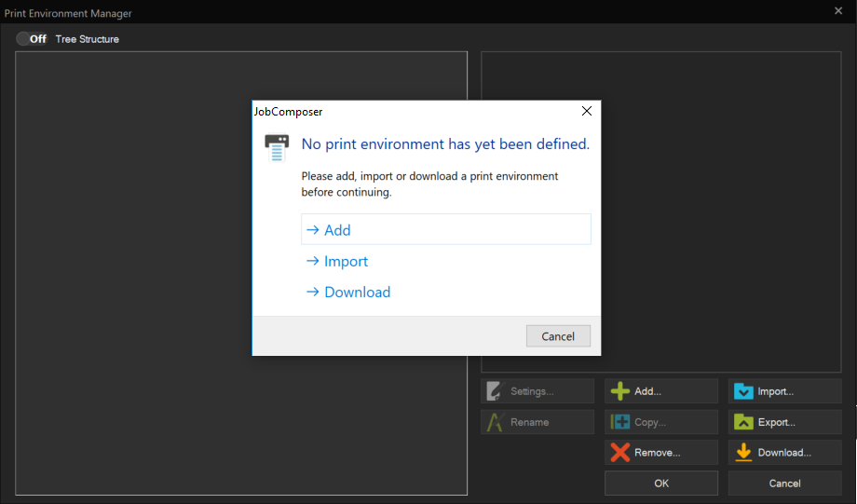Click the green Export folder icon
857x504 pixels.
(x=743, y=421)
